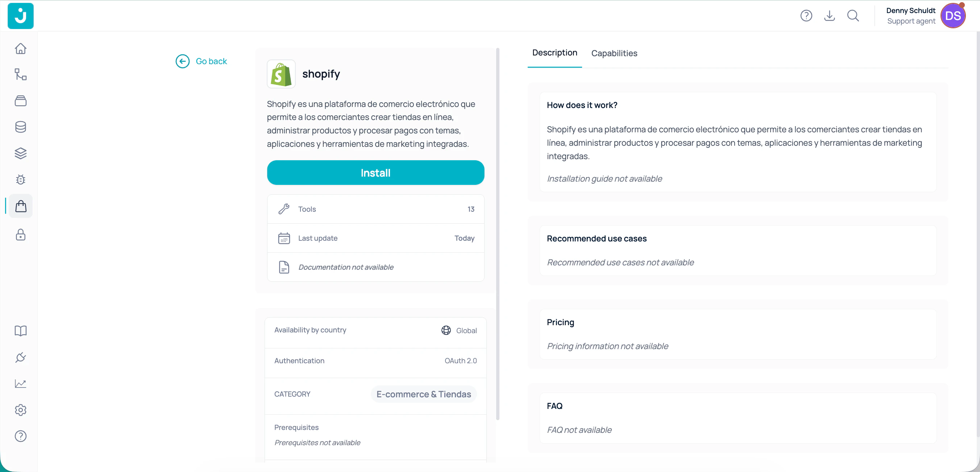Select the marketplace shopping bag icon

(x=21, y=206)
